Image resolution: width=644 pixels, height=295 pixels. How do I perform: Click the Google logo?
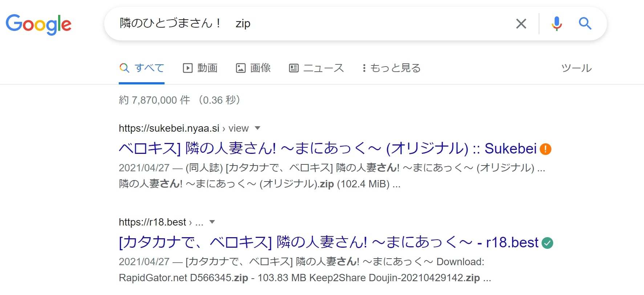tap(39, 24)
